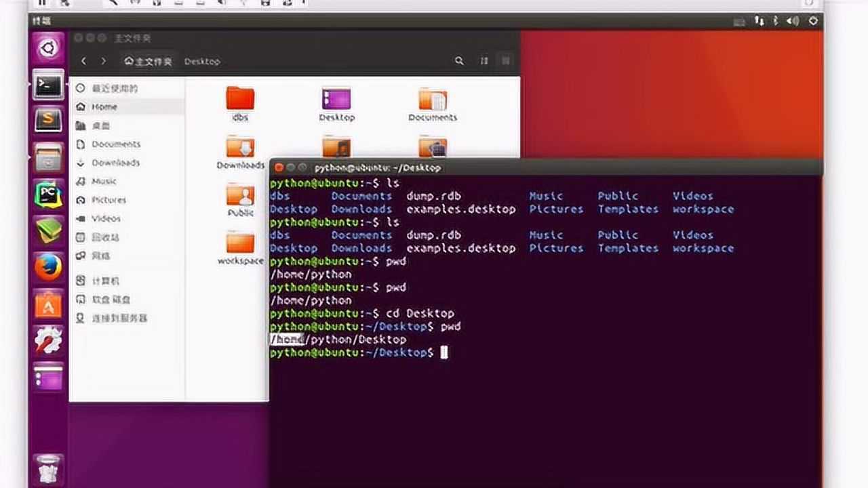Click the Terminal icon in the dock

click(x=49, y=85)
